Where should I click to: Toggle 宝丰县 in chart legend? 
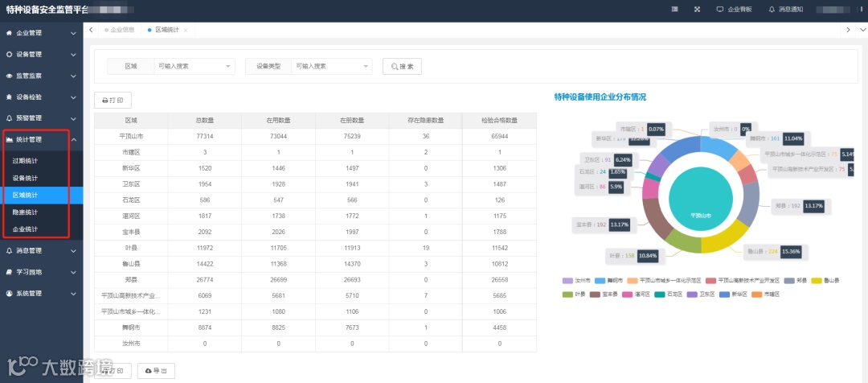(x=604, y=294)
